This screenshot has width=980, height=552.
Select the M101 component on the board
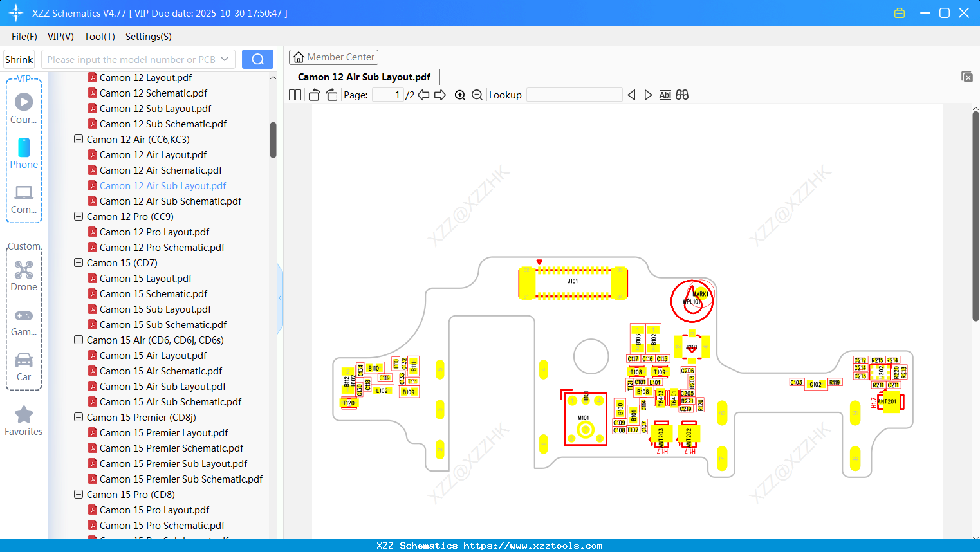click(x=585, y=419)
